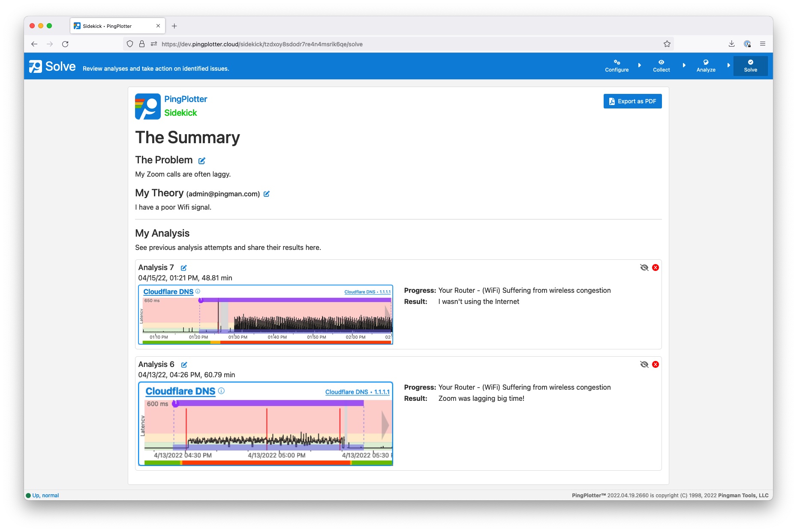Delete Analysis 7 with red X
The height and width of the screenshot is (532, 797).
pyautogui.click(x=656, y=268)
